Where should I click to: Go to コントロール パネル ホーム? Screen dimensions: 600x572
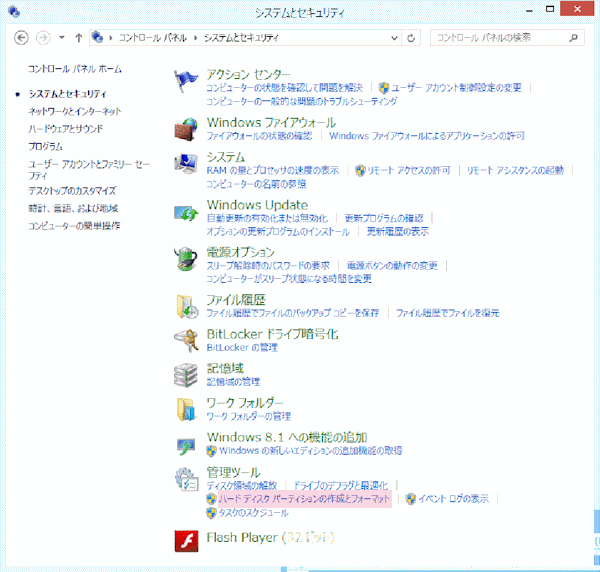coord(75,69)
